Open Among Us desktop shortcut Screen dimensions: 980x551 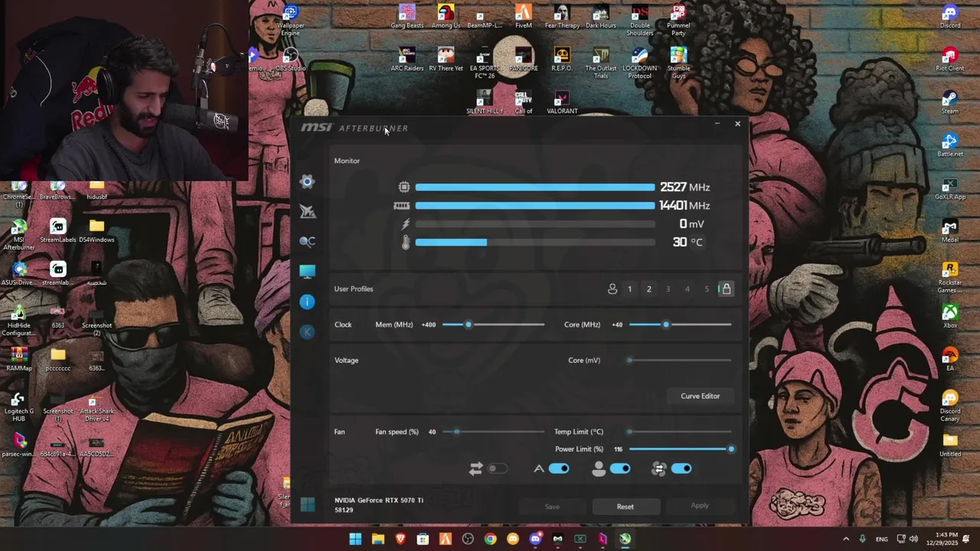(446, 17)
